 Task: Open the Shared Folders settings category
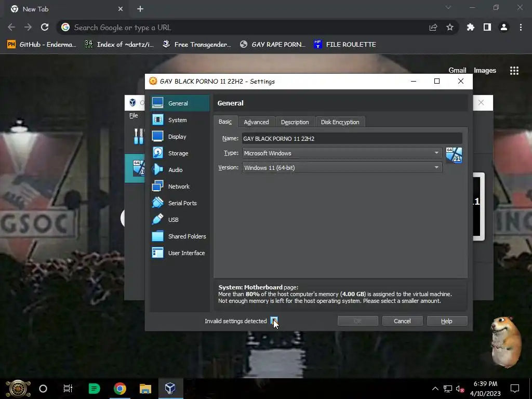(x=180, y=236)
